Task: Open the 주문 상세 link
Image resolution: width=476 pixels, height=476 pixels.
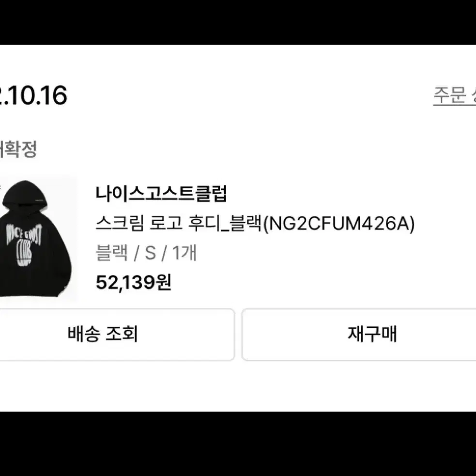Action: pos(454,96)
